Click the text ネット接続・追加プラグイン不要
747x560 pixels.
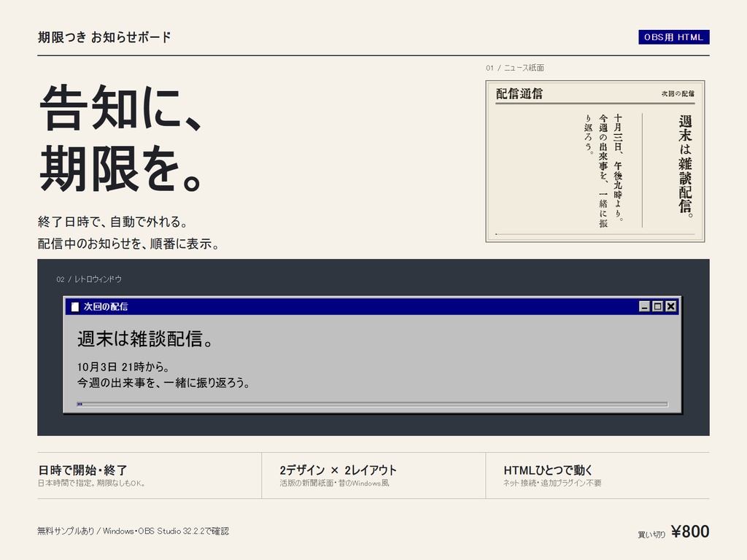(x=553, y=483)
